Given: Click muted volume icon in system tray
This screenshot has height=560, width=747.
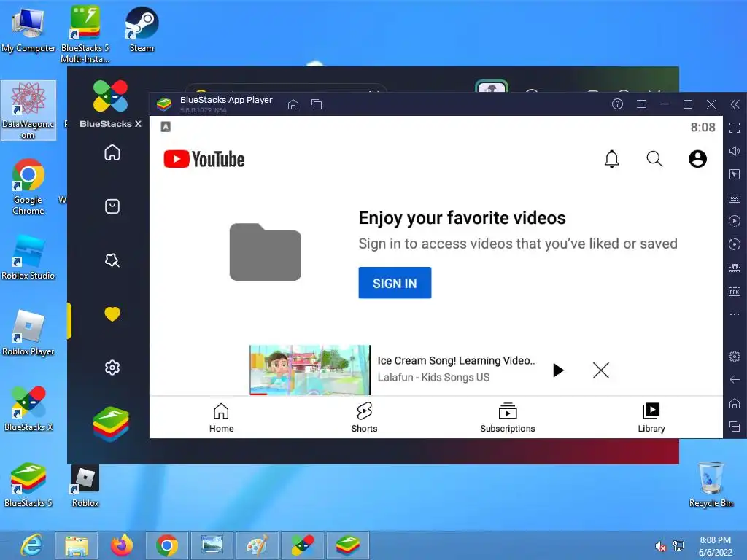Looking at the screenshot, I should (660, 546).
